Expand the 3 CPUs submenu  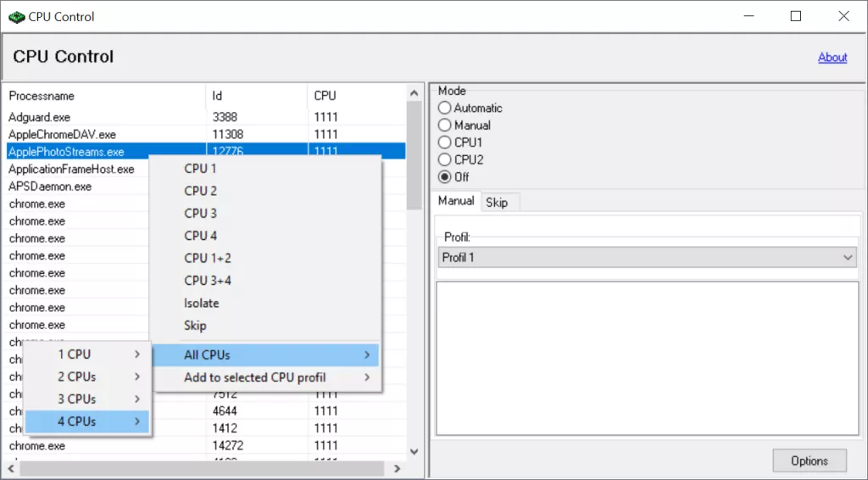tap(87, 399)
